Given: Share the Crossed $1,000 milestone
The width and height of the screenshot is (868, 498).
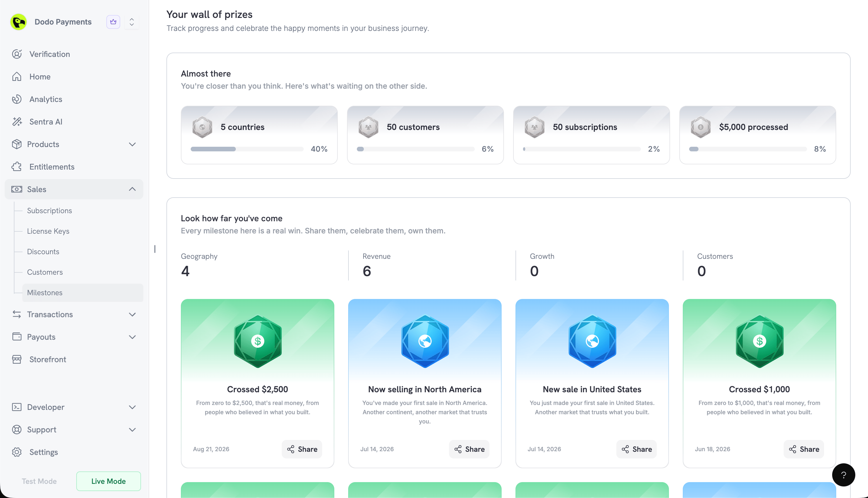Looking at the screenshot, I should [x=804, y=449].
